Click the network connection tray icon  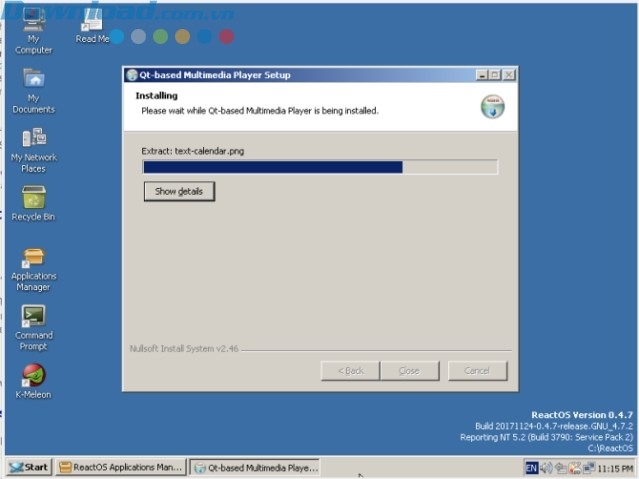[x=588, y=468]
